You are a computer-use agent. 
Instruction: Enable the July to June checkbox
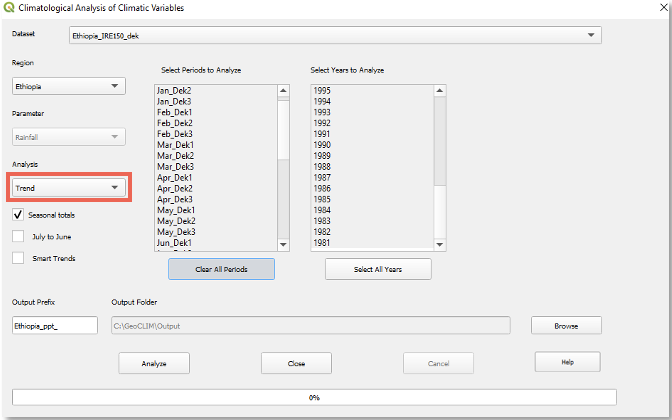pos(19,236)
